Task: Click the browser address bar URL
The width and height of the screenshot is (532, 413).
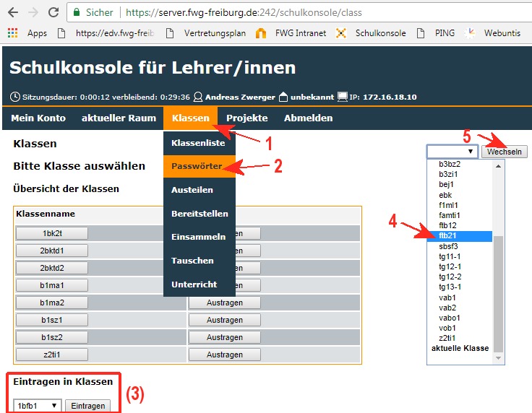Action: tap(246, 12)
